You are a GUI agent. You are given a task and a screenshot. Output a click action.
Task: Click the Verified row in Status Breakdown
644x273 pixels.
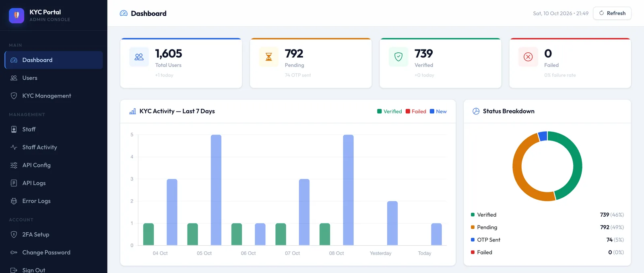point(547,215)
